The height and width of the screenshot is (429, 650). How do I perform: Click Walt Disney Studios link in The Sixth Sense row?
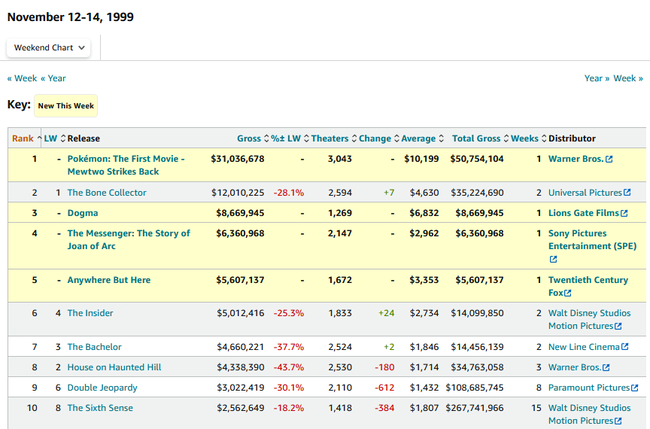[x=589, y=414]
